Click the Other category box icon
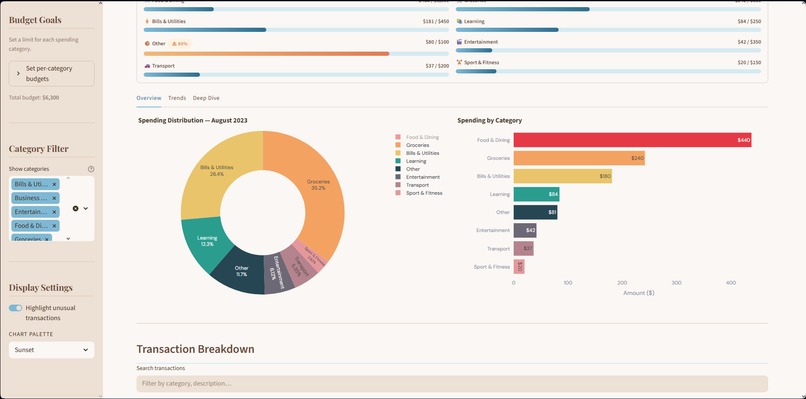This screenshot has height=399, width=806. coord(147,44)
